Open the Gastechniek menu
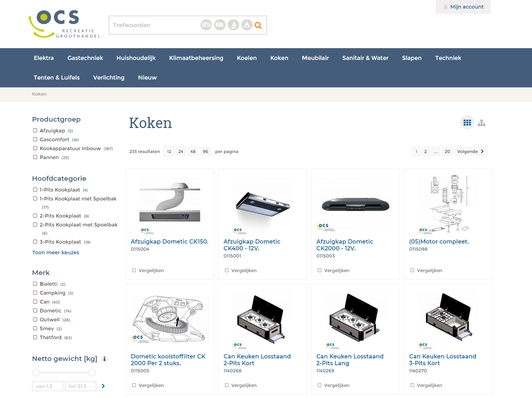The image size is (532, 398). [85, 58]
